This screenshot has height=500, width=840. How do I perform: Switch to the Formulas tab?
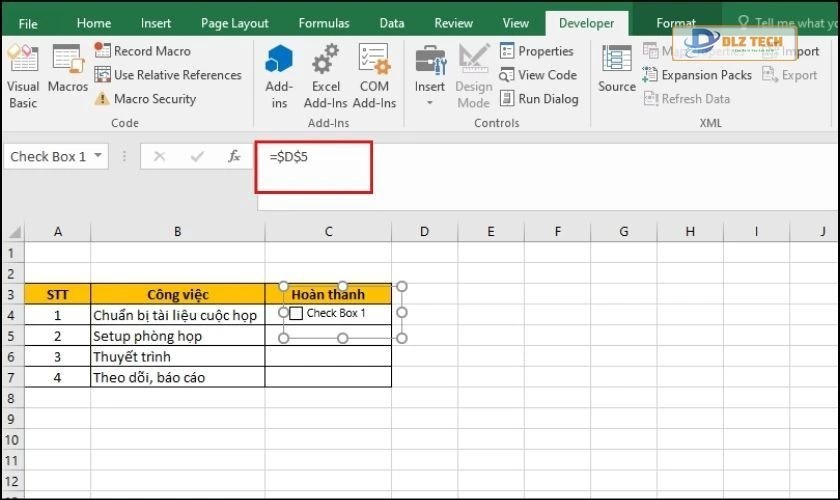pyautogui.click(x=323, y=23)
